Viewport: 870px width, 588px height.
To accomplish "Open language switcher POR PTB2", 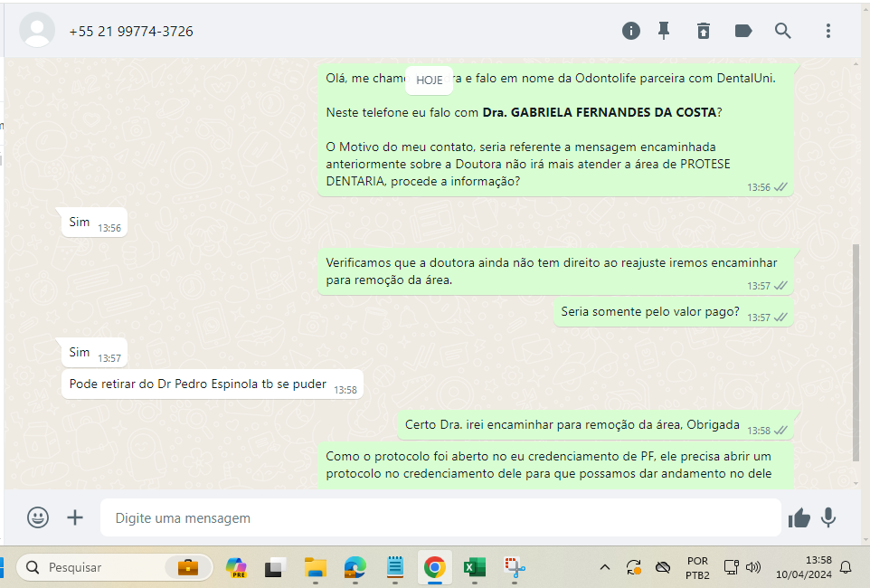I will pos(697,567).
